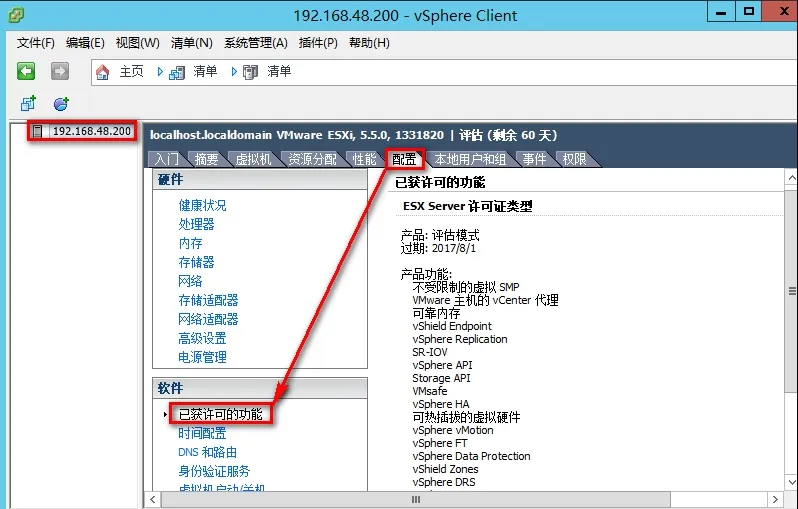Switch to the 本地用户和组 tab

470,159
